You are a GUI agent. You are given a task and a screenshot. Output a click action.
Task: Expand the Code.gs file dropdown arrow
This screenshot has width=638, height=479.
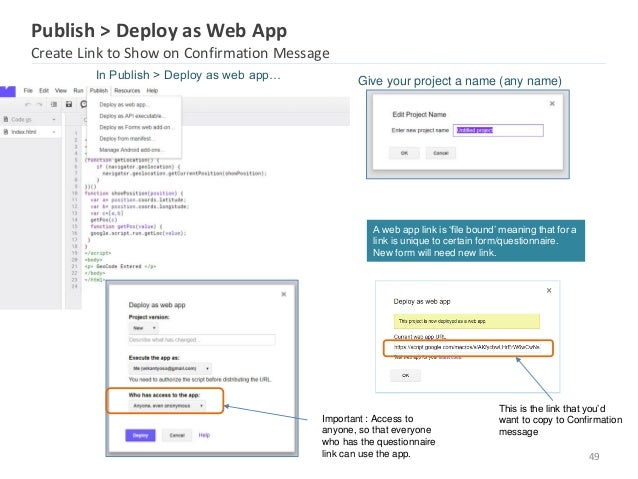click(x=54, y=120)
